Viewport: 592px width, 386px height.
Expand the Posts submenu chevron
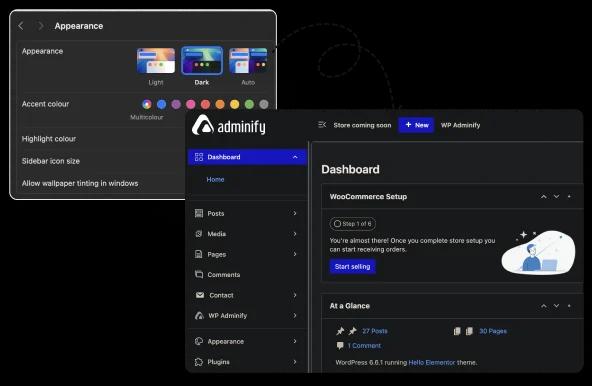tap(295, 213)
